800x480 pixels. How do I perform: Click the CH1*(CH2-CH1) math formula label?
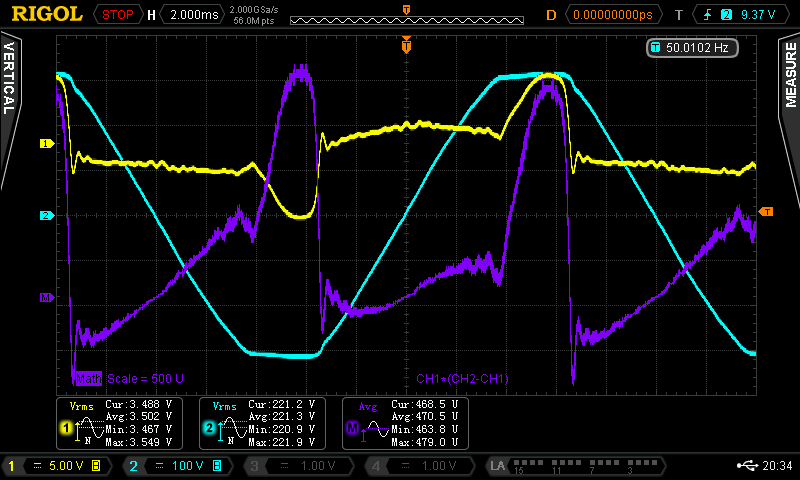[x=462, y=379]
